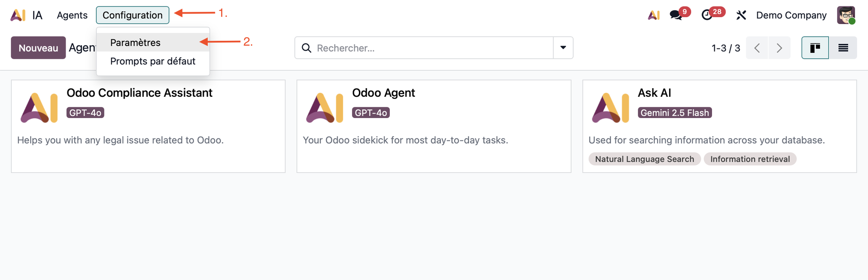Open the user avatar menu
868x280 pixels.
pos(846,15)
